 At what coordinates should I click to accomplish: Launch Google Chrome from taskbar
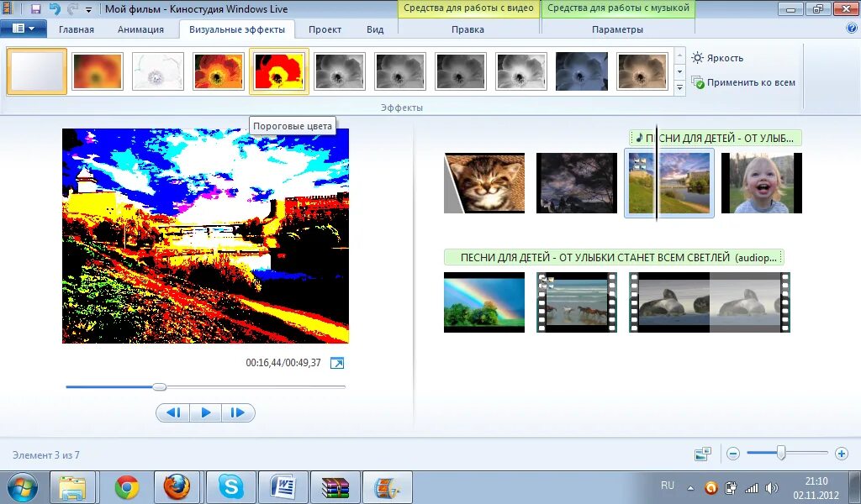(x=127, y=487)
